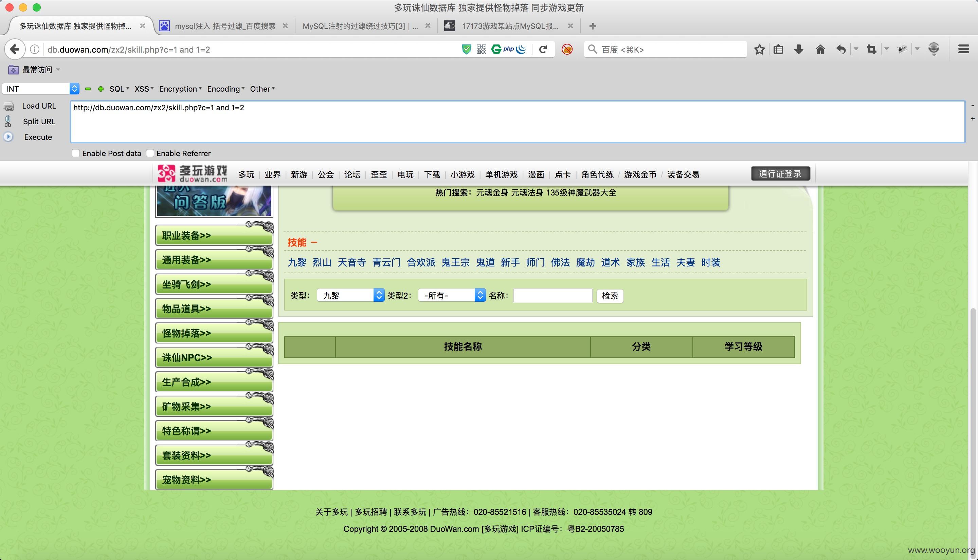Open 职业装备 sidebar menu
Screen dimensions: 978x560
tap(214, 235)
